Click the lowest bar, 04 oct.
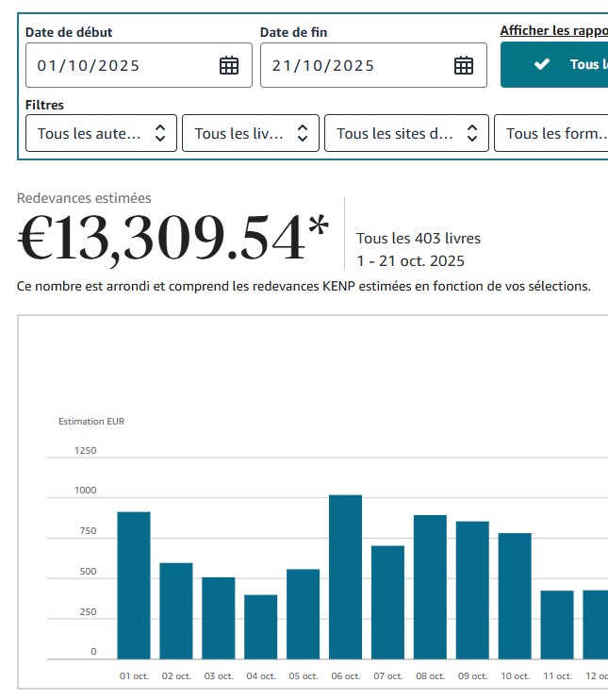The width and height of the screenshot is (608, 700). tap(261, 626)
